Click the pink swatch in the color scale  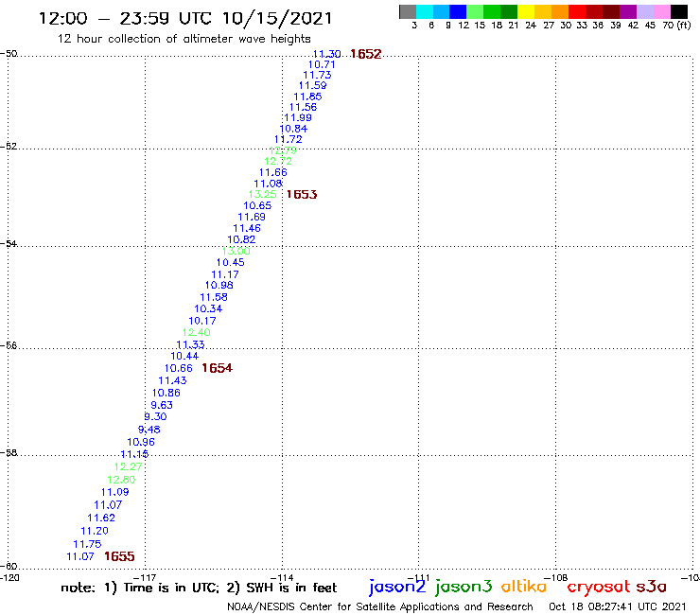tap(661, 11)
